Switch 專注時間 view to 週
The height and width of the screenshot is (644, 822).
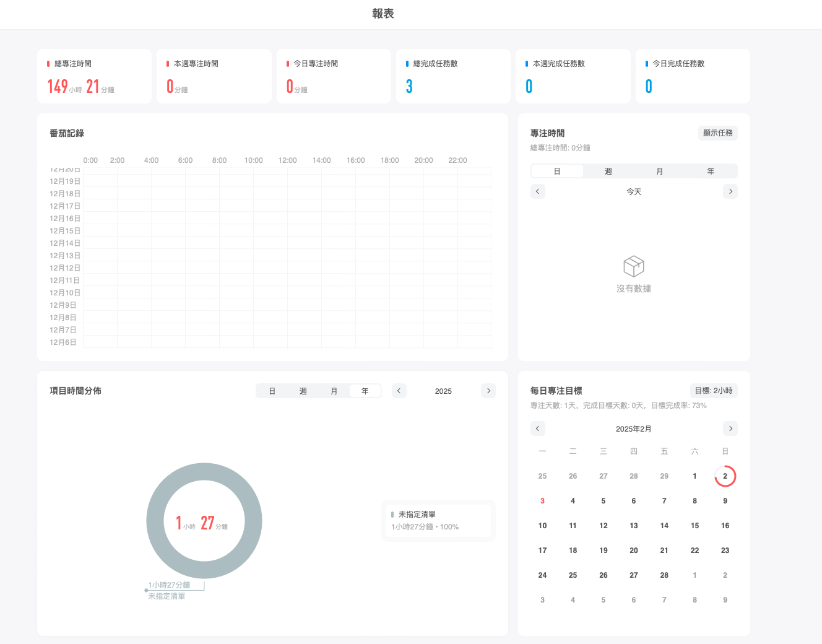tap(608, 170)
